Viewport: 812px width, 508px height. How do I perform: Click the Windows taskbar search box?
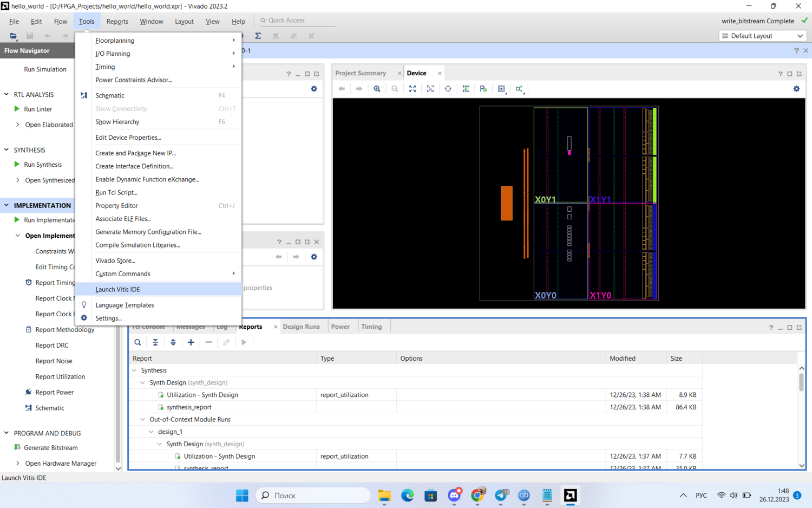pyautogui.click(x=313, y=496)
